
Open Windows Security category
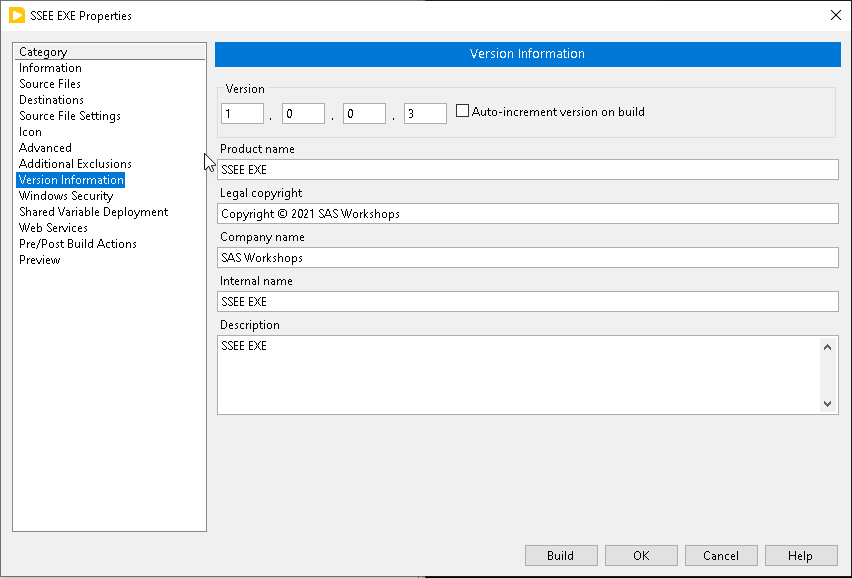[x=66, y=196]
